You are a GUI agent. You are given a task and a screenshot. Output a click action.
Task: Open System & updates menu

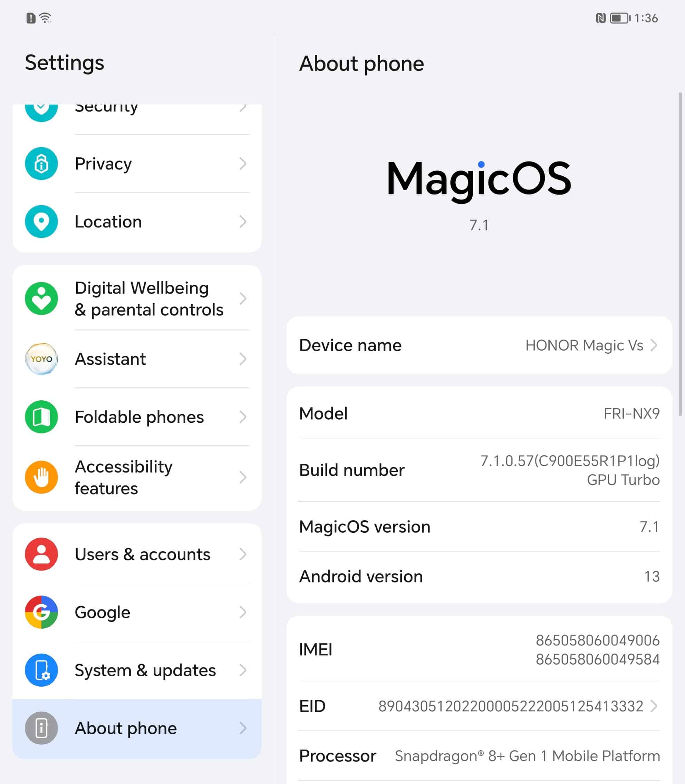coord(137,669)
